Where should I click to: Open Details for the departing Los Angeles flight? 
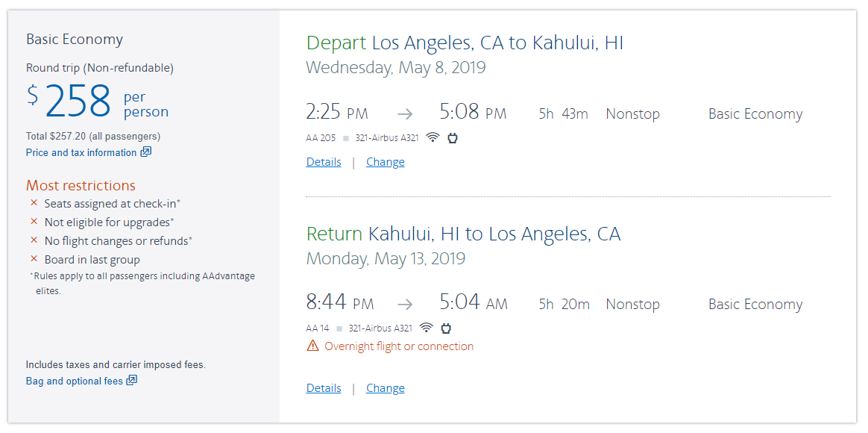click(324, 162)
